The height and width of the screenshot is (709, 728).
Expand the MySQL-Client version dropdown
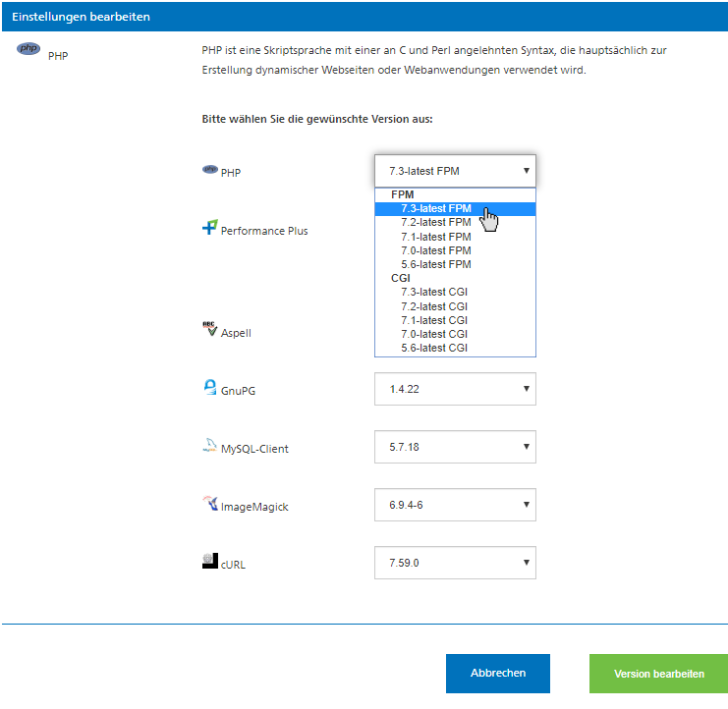455,447
